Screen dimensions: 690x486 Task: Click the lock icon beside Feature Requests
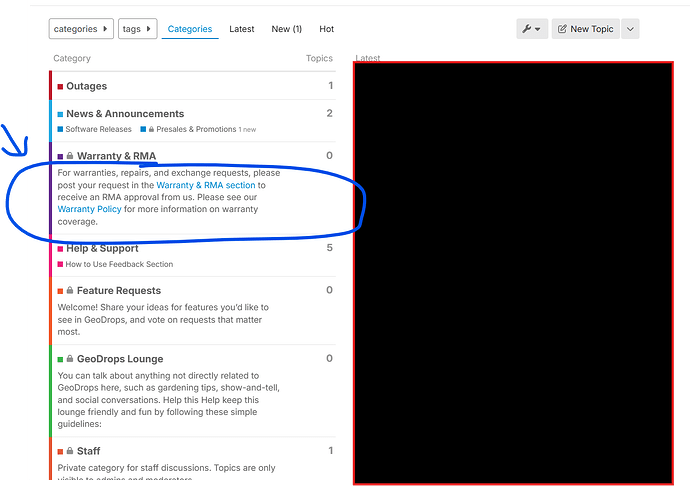click(70, 291)
